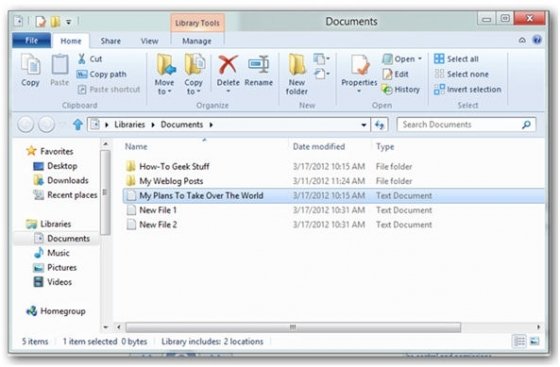Sort by the Type column header
Image resolution: width=560 pixels, height=367 pixels.
coord(385,146)
